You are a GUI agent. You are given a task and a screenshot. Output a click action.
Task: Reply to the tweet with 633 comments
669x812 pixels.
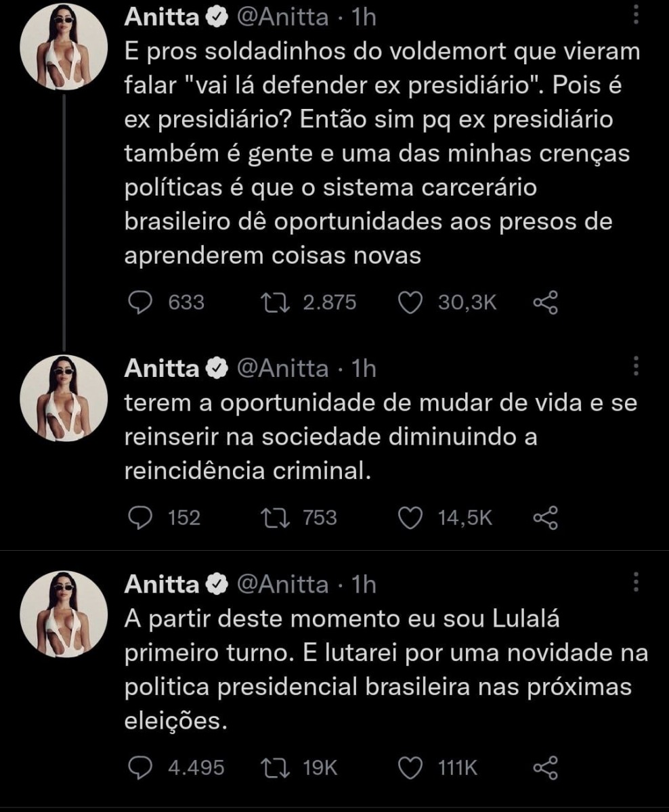(141, 302)
